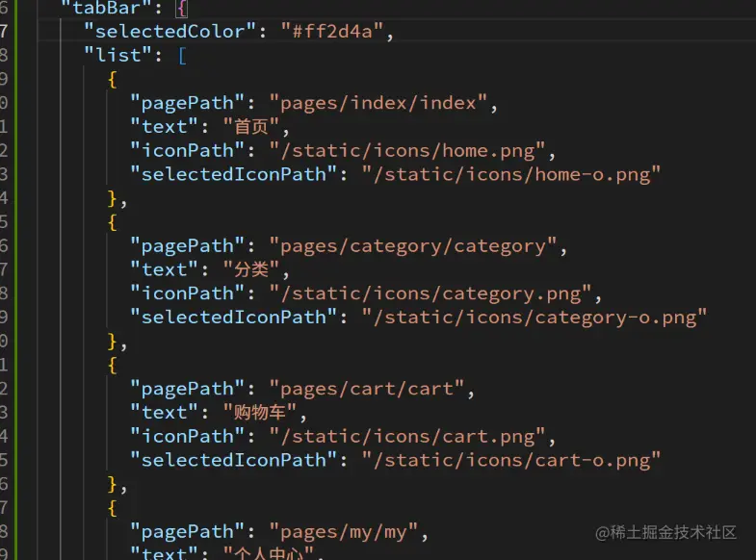Click the iconPath key for home.png
The image size is (756, 560).
tap(188, 151)
